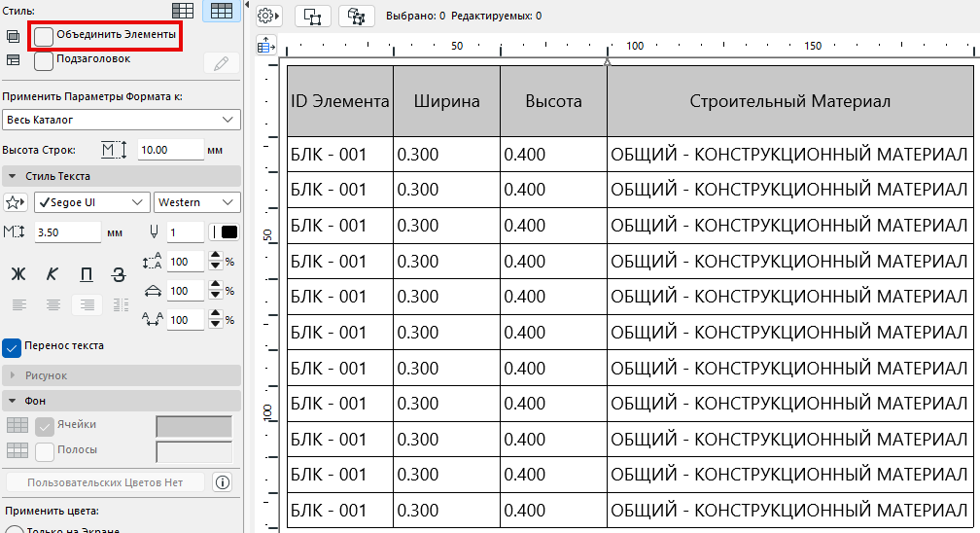Select ID Элемента header cell
The width and height of the screenshot is (980, 533).
click(340, 101)
